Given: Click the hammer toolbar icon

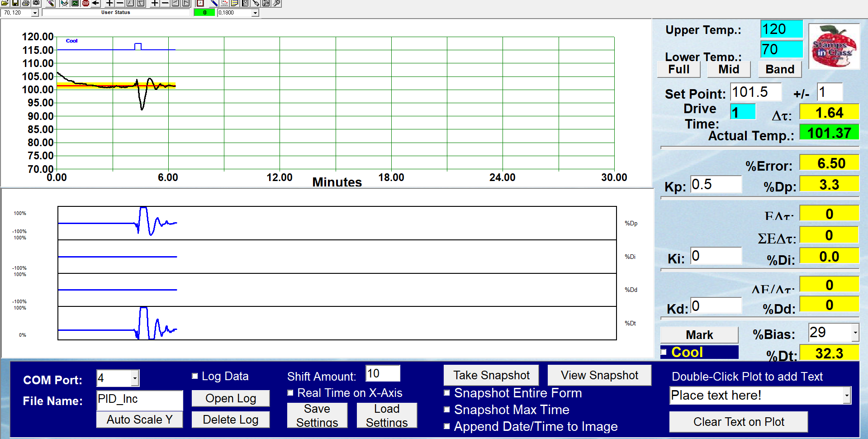Looking at the screenshot, I should click(x=266, y=3).
